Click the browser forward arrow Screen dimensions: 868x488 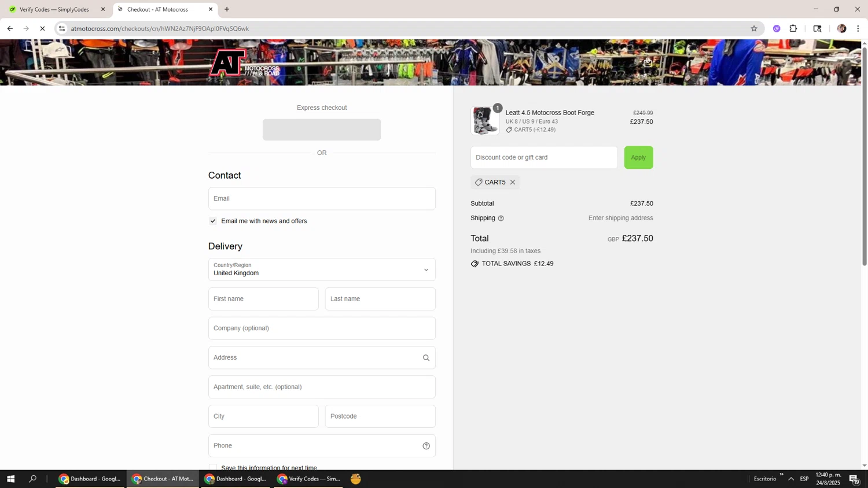tap(26, 28)
